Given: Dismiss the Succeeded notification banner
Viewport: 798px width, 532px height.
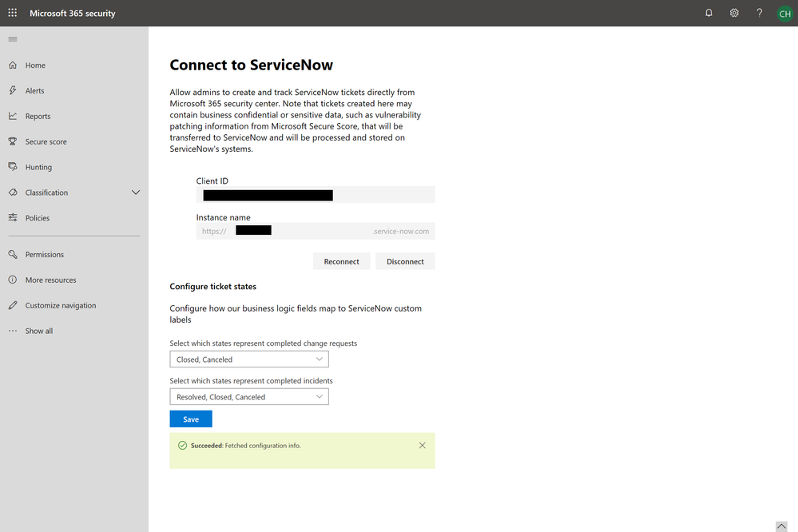Looking at the screenshot, I should 423,446.
